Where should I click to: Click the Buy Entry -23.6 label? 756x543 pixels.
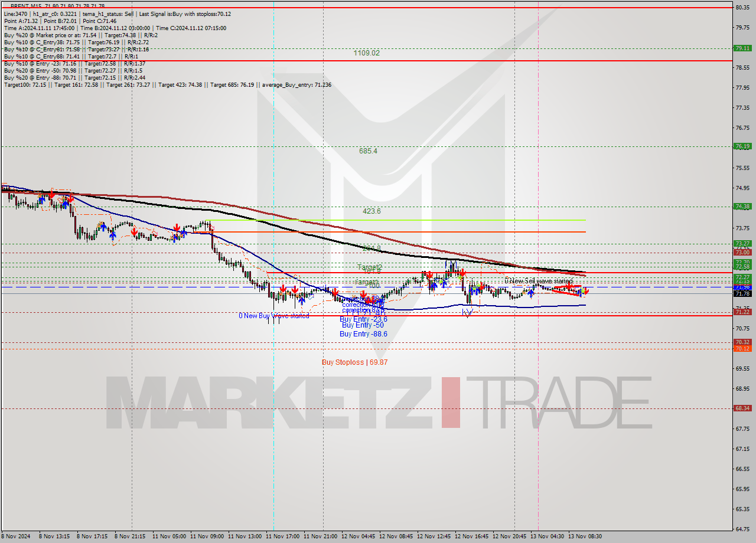(363, 319)
